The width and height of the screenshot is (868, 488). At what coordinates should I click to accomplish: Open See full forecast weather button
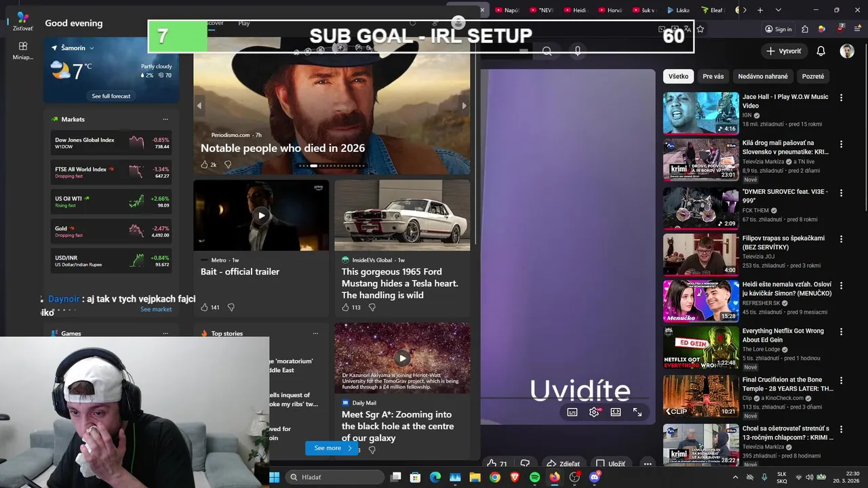point(111,96)
